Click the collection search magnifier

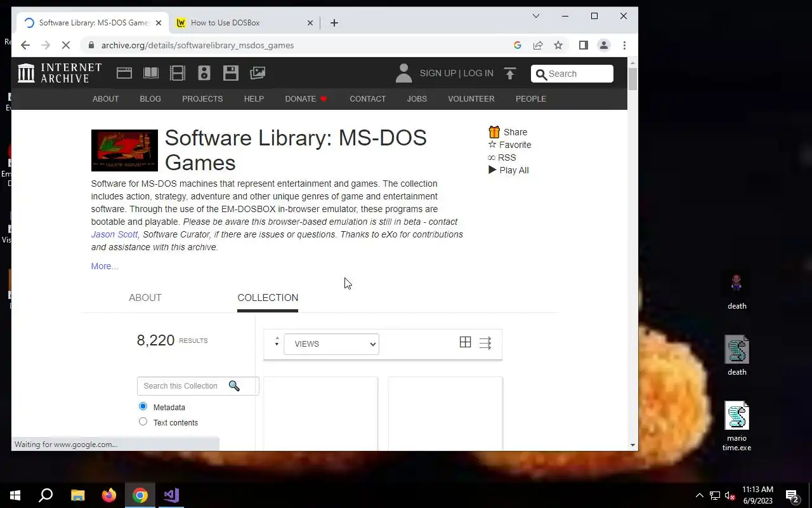coord(234,385)
